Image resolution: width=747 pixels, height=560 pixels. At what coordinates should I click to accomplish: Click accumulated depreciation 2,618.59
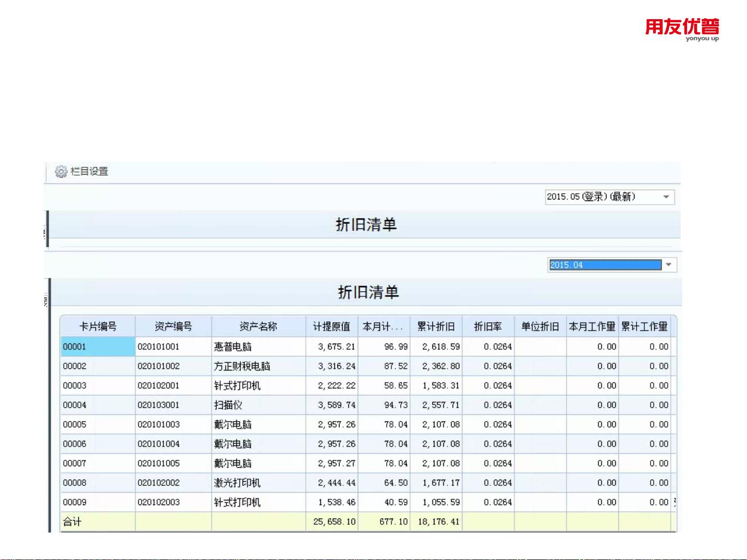(441, 347)
